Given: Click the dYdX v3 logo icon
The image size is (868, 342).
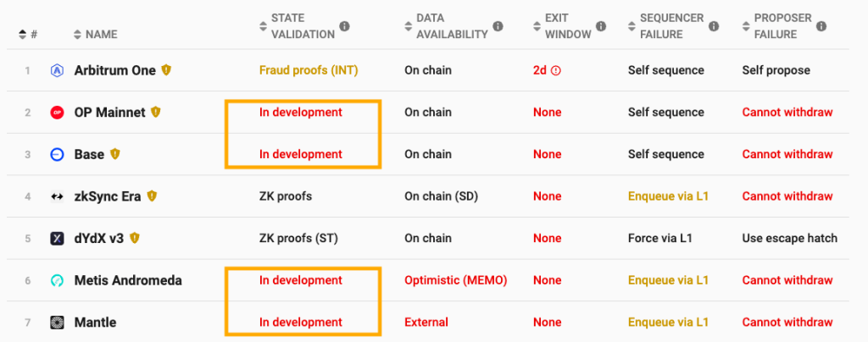Looking at the screenshot, I should [57, 239].
